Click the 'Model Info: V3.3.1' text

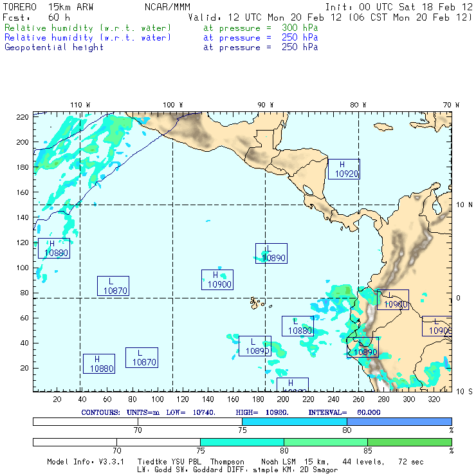pos(86,462)
